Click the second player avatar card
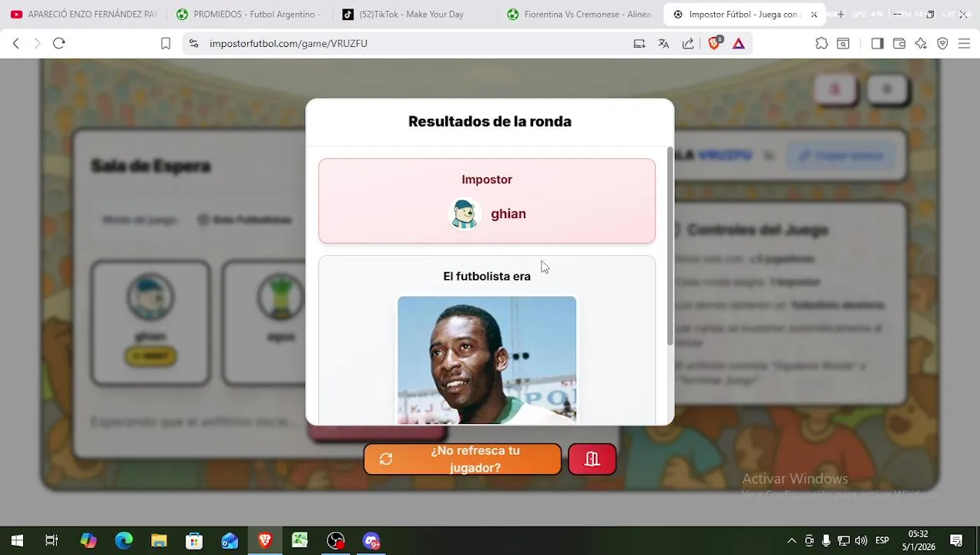 pyautogui.click(x=264, y=322)
